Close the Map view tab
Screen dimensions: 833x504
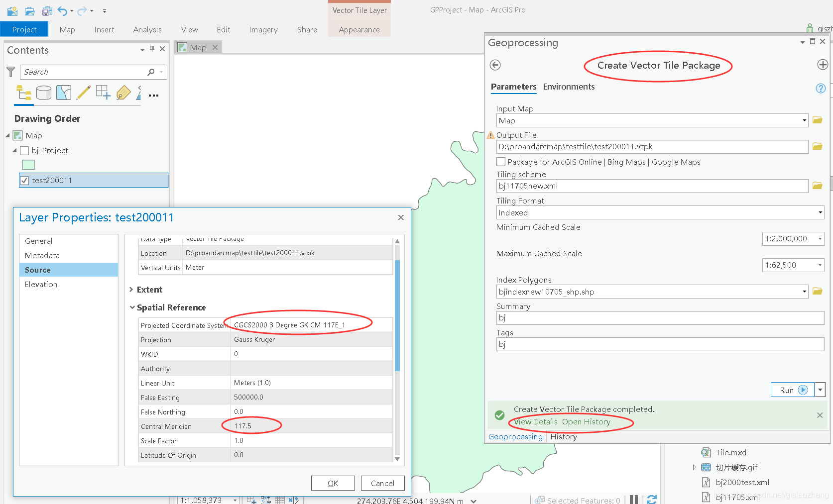(215, 47)
